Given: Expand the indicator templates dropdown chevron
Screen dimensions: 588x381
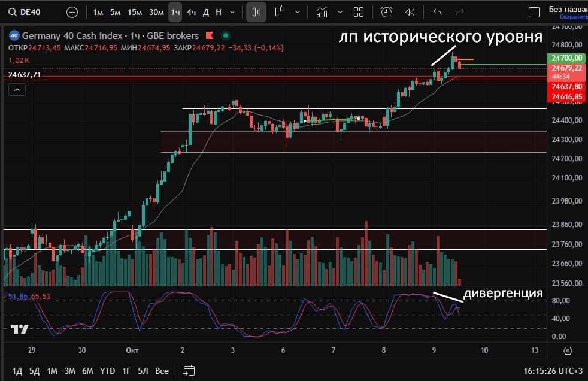Looking at the screenshot, I should click(x=340, y=12).
